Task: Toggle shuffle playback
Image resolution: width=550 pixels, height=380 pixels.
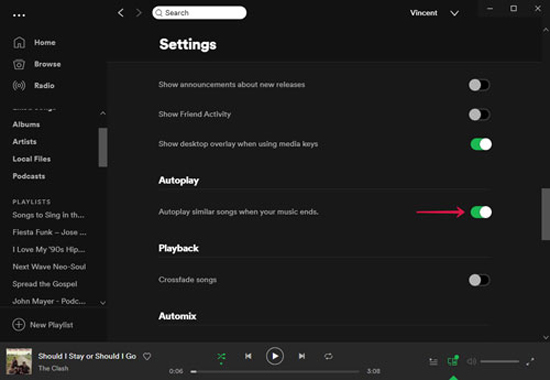Action: click(221, 357)
